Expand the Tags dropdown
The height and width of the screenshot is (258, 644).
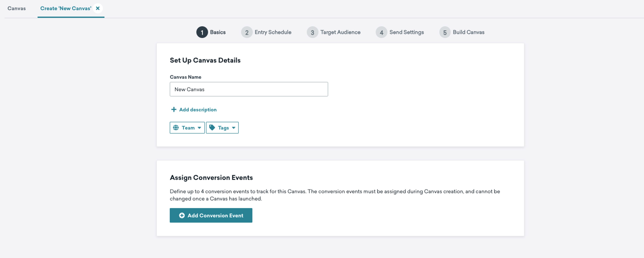pyautogui.click(x=222, y=127)
